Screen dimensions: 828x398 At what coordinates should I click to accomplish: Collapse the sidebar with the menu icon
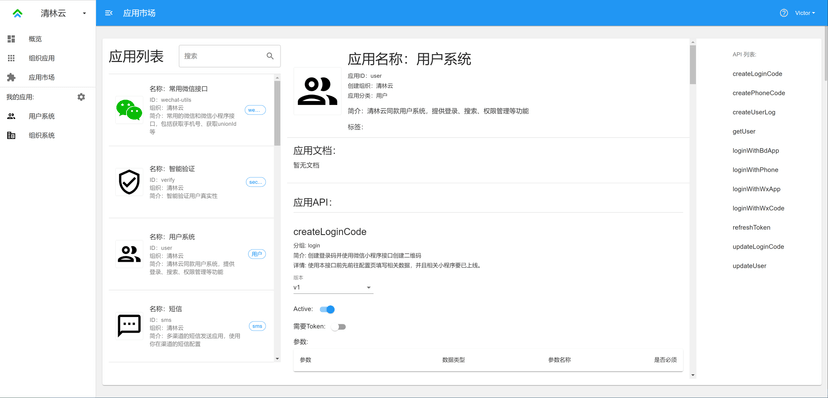[x=109, y=13]
